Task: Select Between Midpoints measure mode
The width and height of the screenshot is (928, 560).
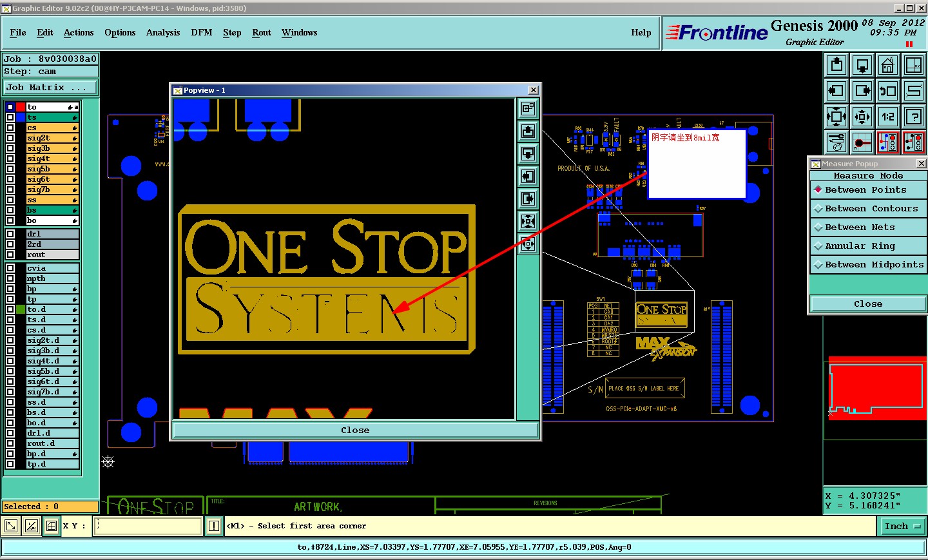Action: [x=868, y=264]
